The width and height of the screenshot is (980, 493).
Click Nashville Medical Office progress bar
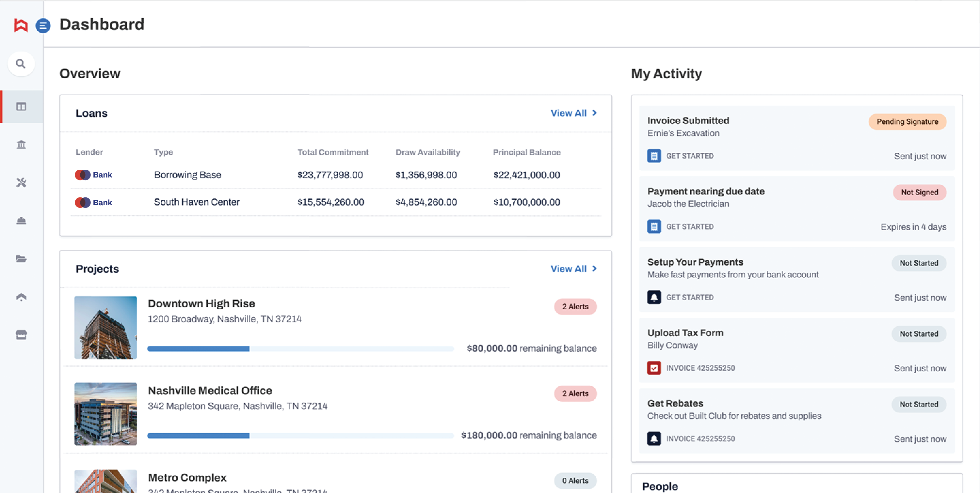pyautogui.click(x=300, y=436)
